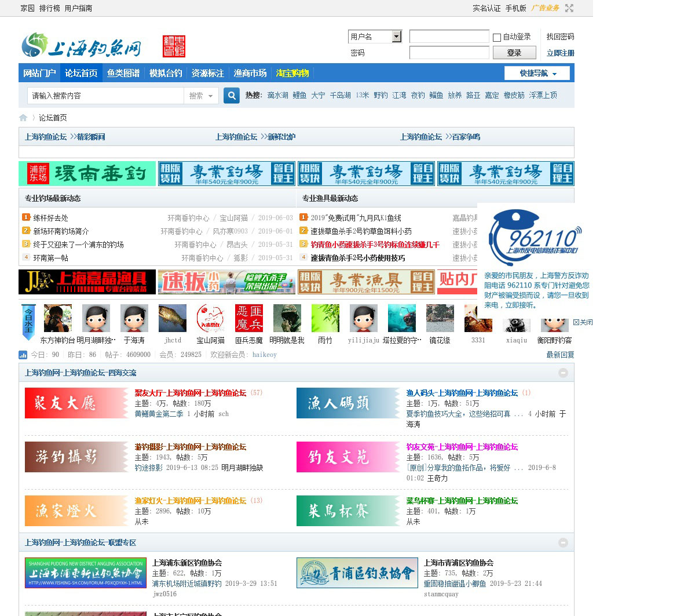Open the 渔商市场 nav item
The image size is (695, 616).
(x=250, y=73)
